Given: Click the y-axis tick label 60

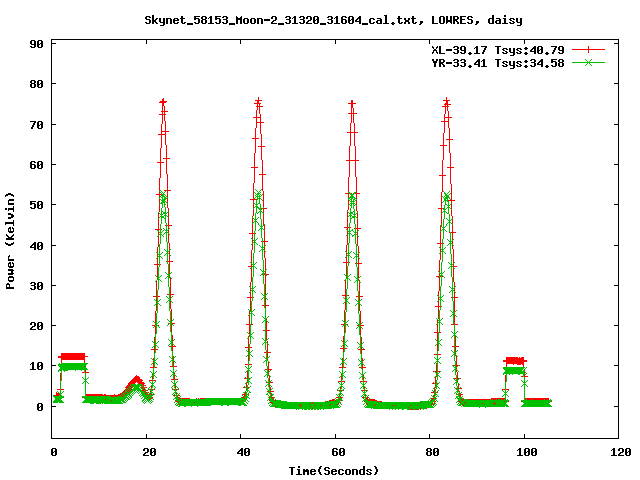Looking at the screenshot, I should point(36,165).
